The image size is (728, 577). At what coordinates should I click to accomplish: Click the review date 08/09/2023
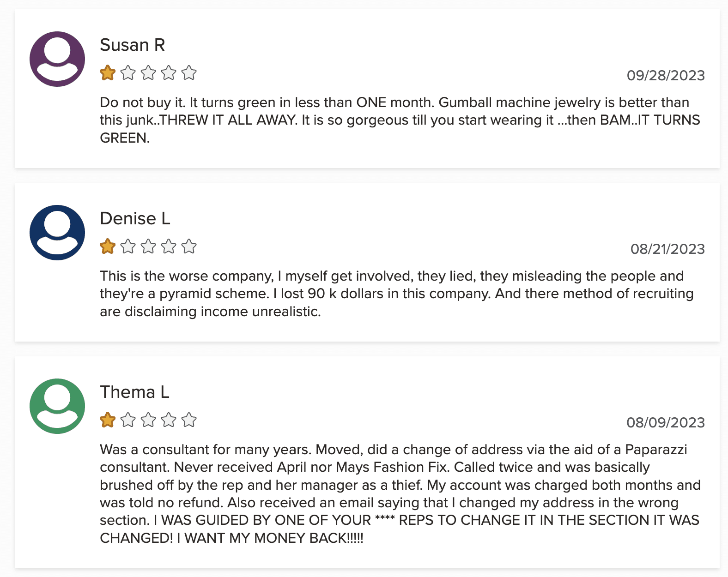(x=666, y=422)
